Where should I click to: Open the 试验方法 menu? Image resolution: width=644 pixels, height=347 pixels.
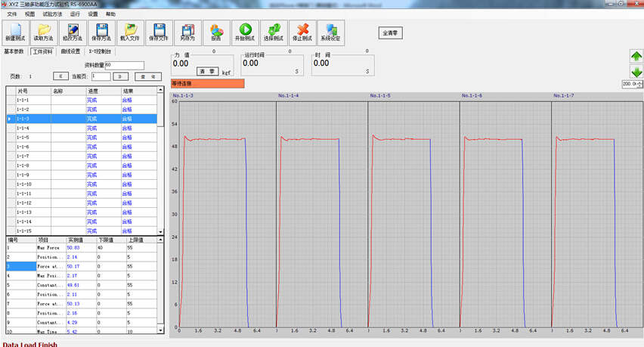[51, 14]
